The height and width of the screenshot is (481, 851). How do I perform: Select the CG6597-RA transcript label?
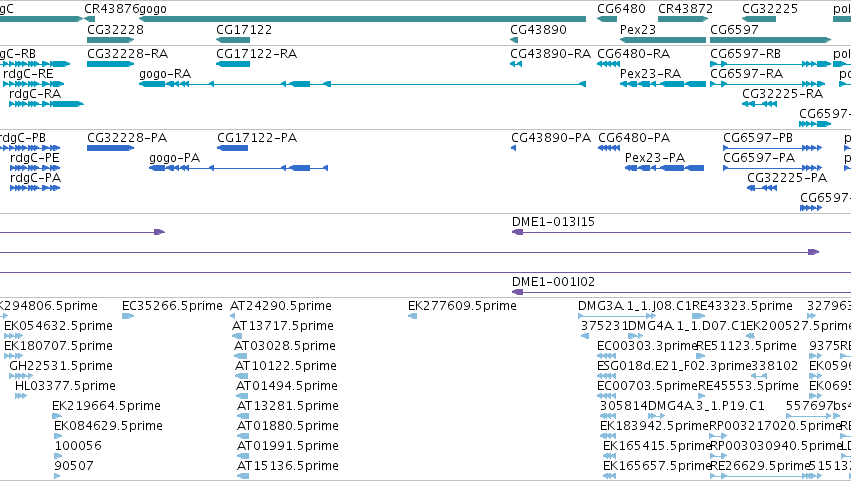746,73
